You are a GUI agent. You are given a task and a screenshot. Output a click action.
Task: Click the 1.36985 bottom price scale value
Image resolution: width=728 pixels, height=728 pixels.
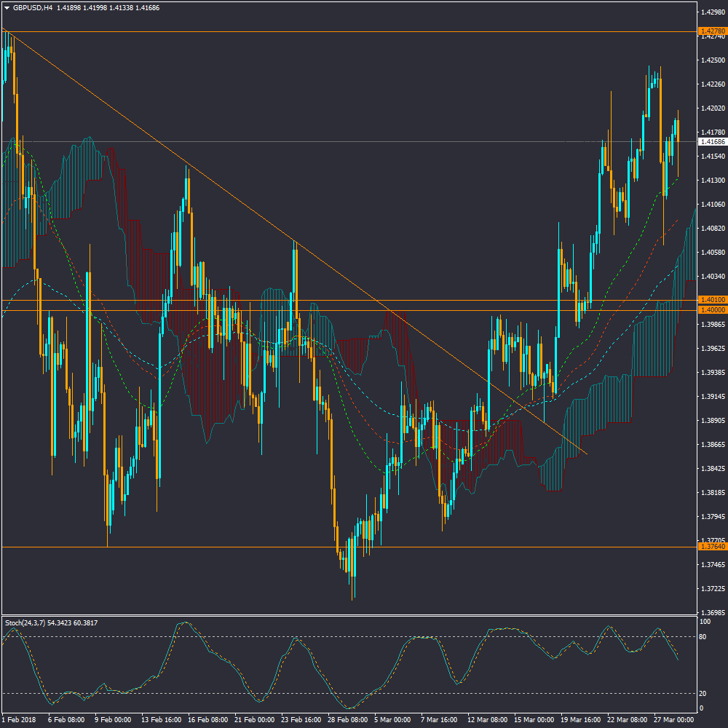[x=711, y=612]
